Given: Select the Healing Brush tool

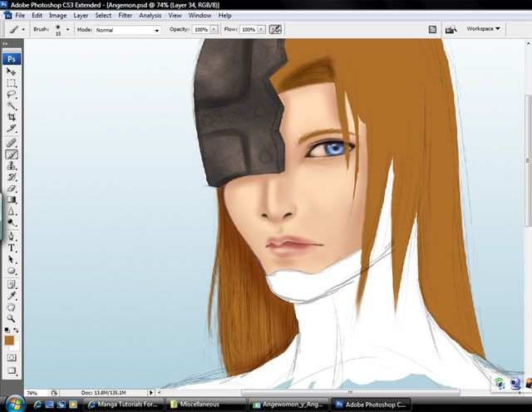Looking at the screenshot, I should (11, 143).
